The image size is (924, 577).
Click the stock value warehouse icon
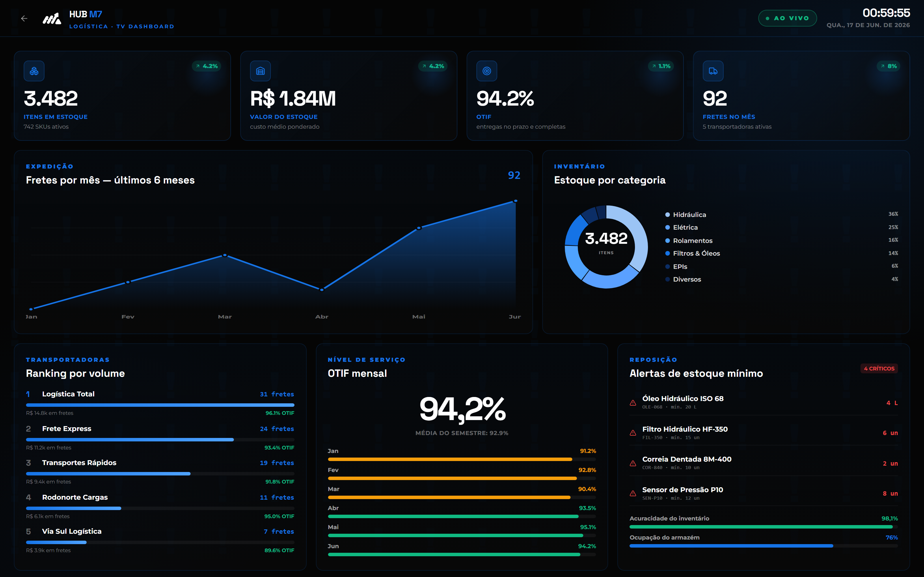coord(260,71)
